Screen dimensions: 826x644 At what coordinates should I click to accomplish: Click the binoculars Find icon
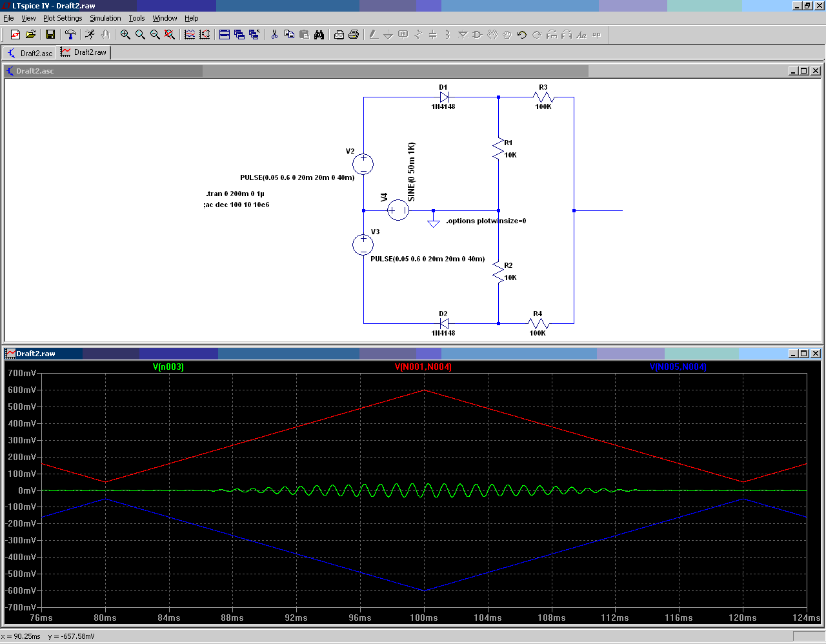coord(319,35)
